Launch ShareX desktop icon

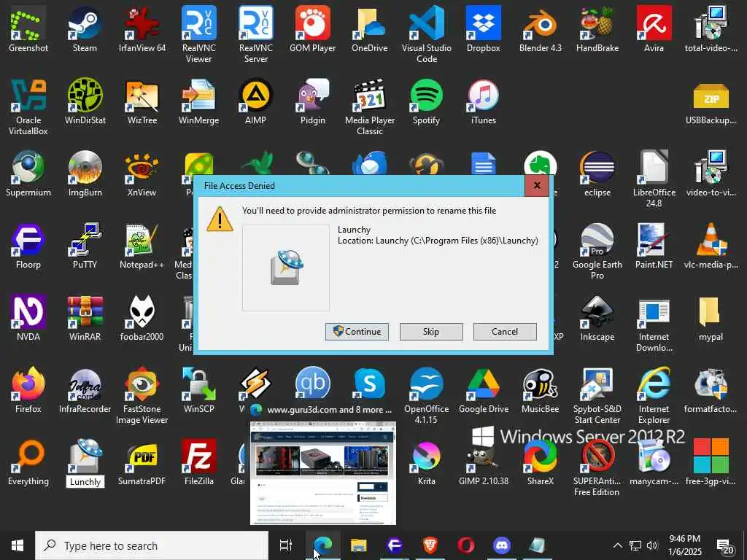pyautogui.click(x=541, y=462)
